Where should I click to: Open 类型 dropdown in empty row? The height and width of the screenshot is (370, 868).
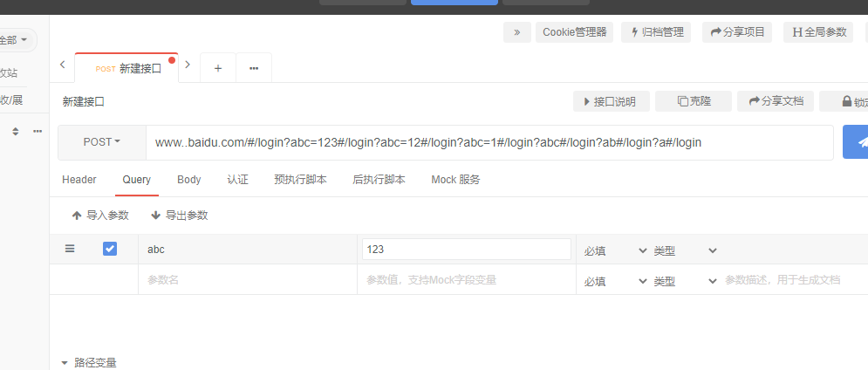685,281
